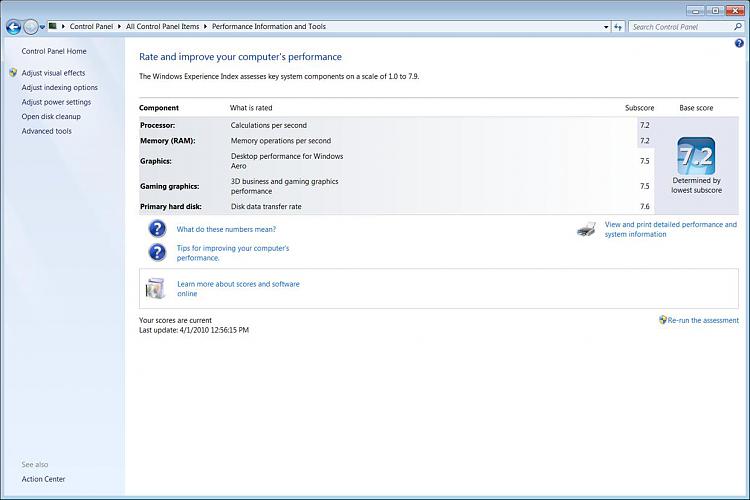Select Control Panel breadcrumb in address bar
The width and height of the screenshot is (750, 500).
pyautogui.click(x=91, y=27)
